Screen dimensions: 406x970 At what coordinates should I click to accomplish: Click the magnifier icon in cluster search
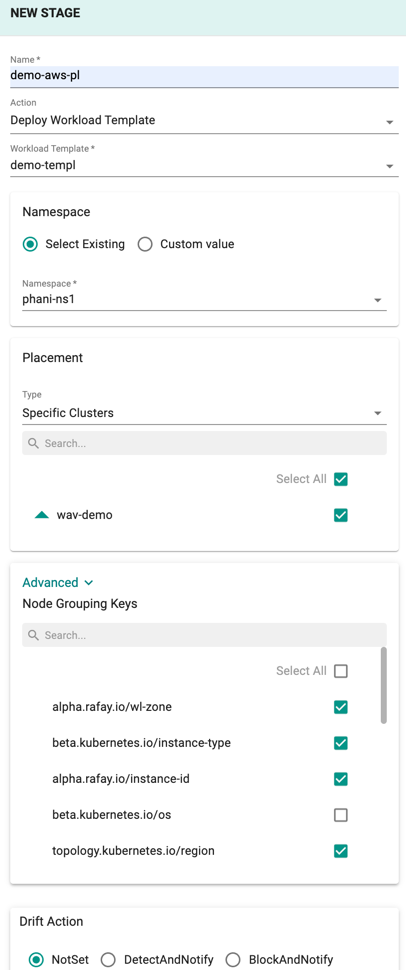point(33,444)
